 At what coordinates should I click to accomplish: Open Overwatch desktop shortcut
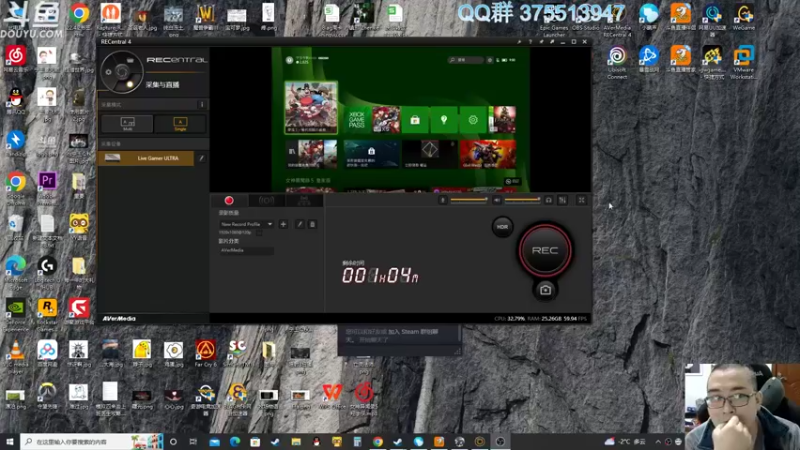tap(47, 396)
